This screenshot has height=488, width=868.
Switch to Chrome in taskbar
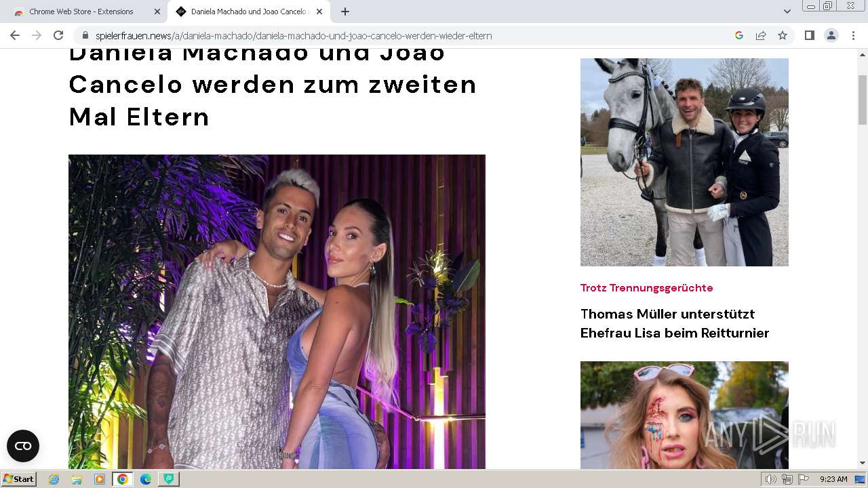click(x=122, y=479)
